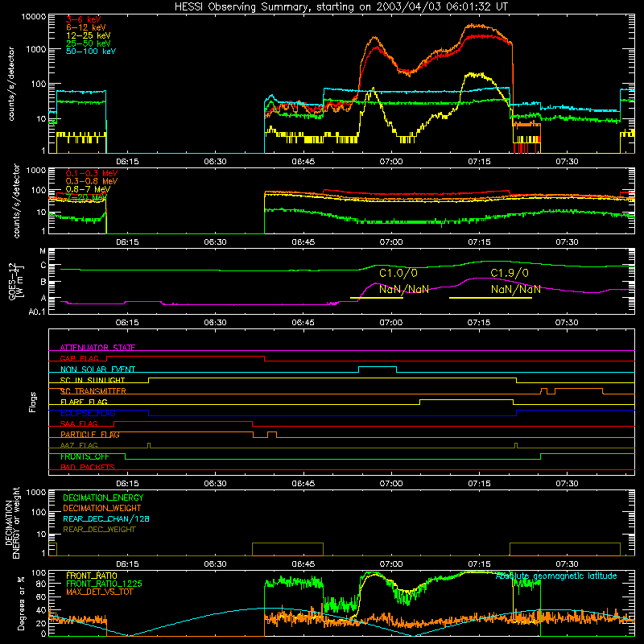Click the DECIMATION ENERGY or weight axis title
The height and width of the screenshot is (644, 644).
click(x=12, y=522)
